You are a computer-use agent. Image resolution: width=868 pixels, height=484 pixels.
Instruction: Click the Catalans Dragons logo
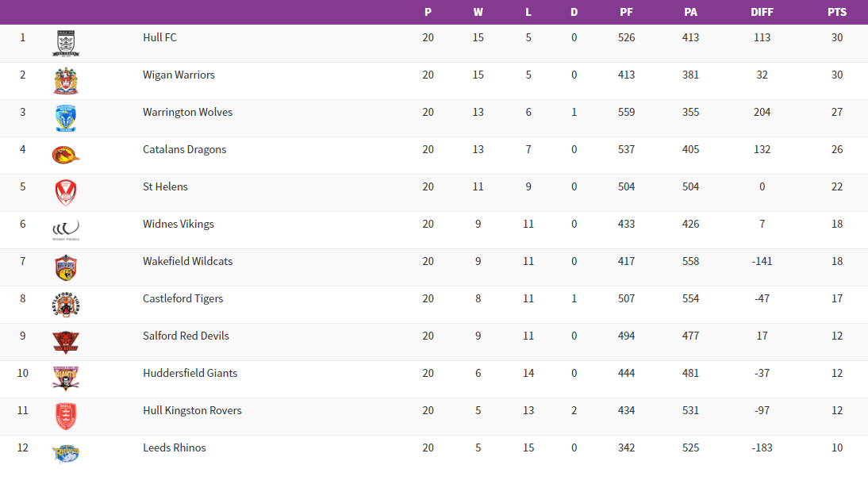(x=66, y=156)
